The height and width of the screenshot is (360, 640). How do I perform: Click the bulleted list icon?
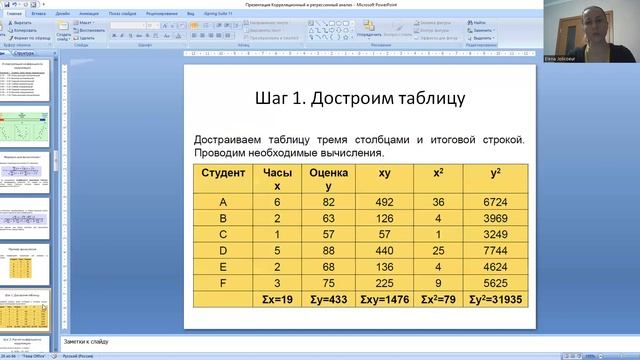[x=195, y=25]
